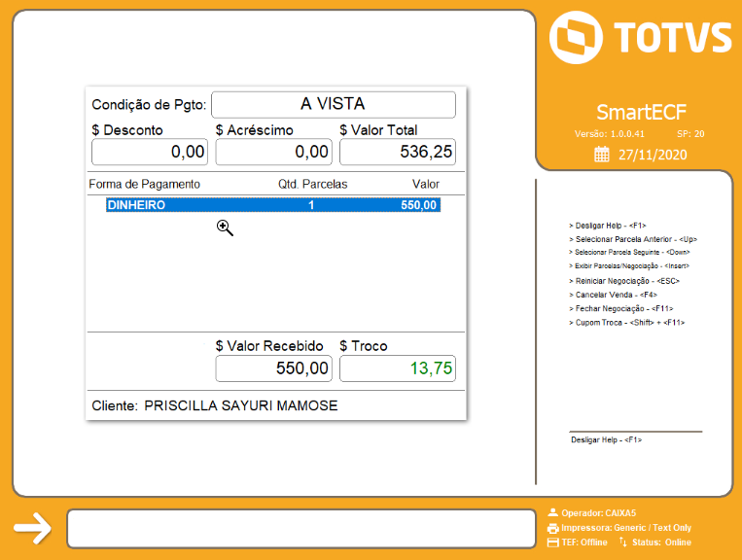The width and height of the screenshot is (742, 560).
Task: Click the TEF: Offline status text
Action: [x=584, y=542]
